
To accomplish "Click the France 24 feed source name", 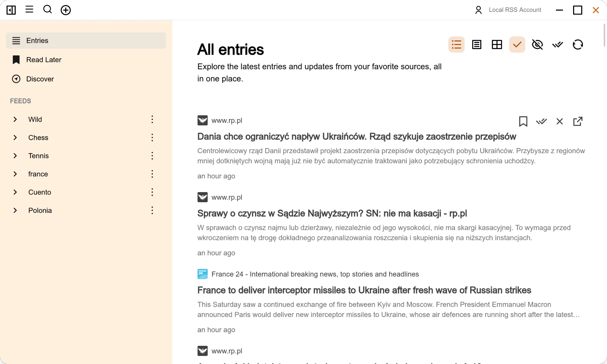I will pyautogui.click(x=315, y=274).
